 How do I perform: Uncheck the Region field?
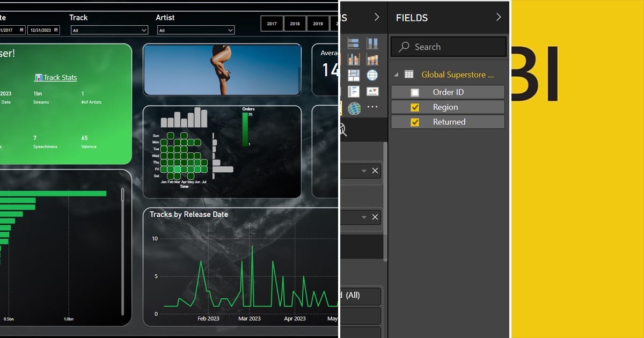click(x=415, y=107)
